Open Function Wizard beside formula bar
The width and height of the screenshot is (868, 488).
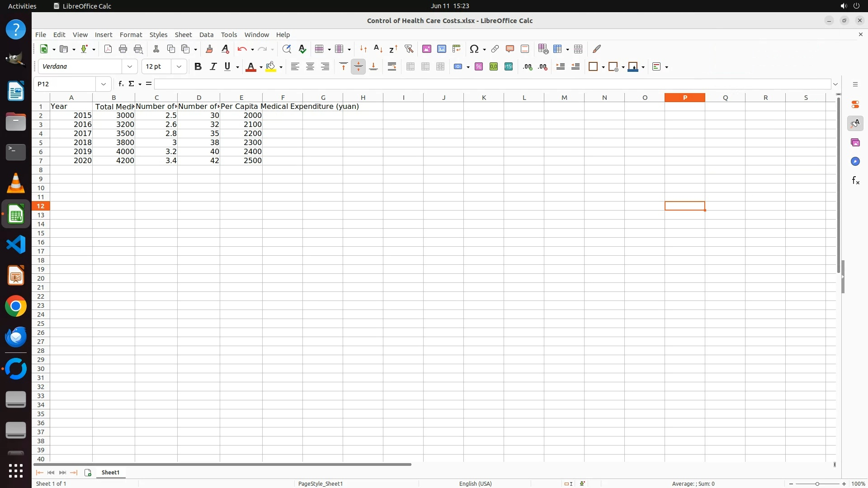[x=121, y=84]
